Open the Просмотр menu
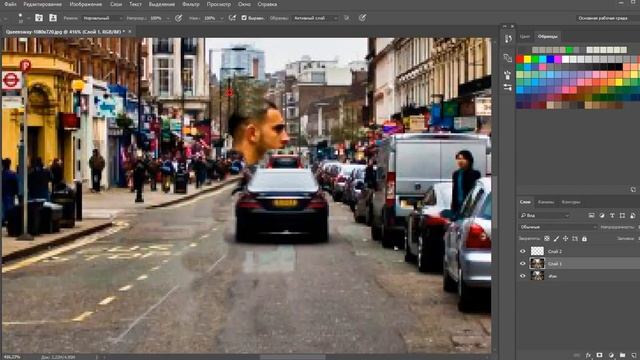640x360 pixels. click(x=218, y=4)
